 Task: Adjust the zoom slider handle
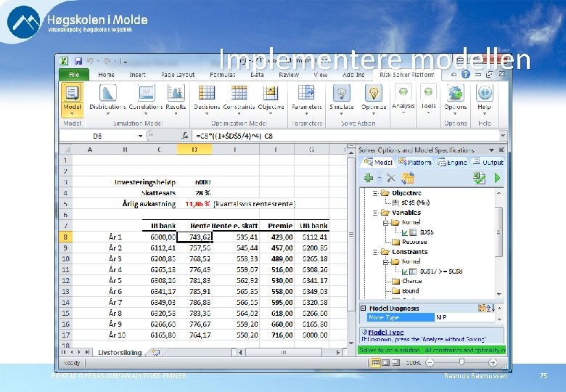coord(462,362)
